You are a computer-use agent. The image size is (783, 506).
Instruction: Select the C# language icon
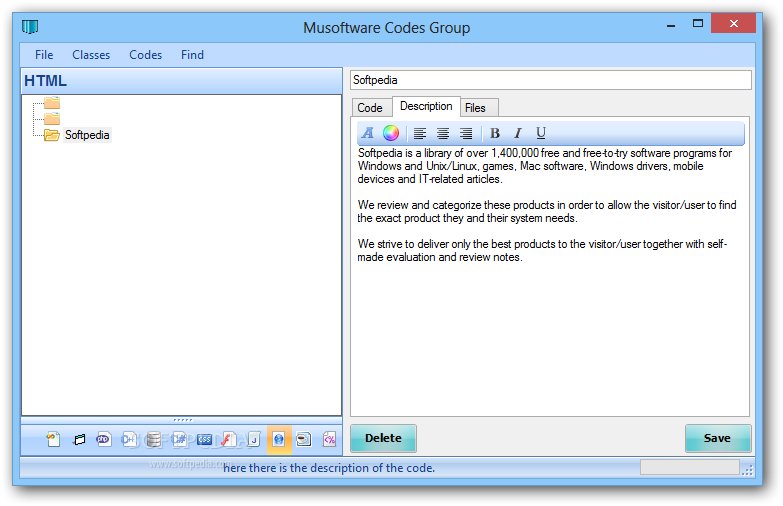click(179, 440)
